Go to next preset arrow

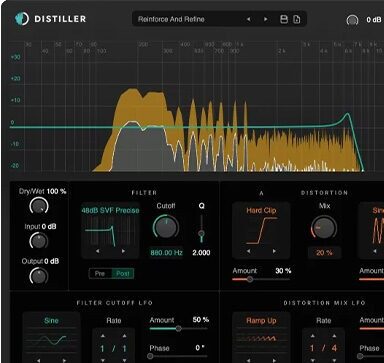[266, 19]
